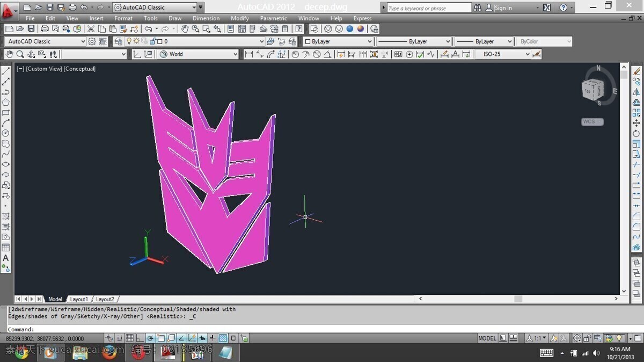The height and width of the screenshot is (362, 644).
Task: Click the ViewCube in the viewport
Action: click(592, 89)
